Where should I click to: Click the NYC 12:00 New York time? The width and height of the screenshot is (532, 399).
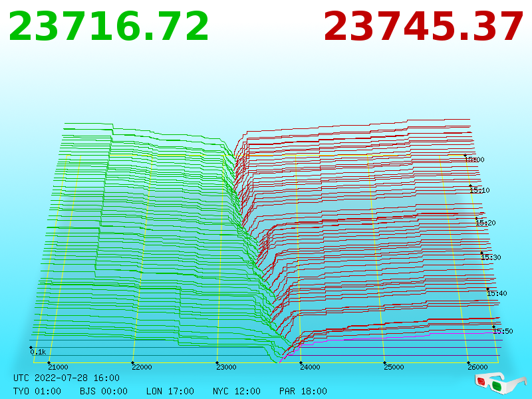237,391
